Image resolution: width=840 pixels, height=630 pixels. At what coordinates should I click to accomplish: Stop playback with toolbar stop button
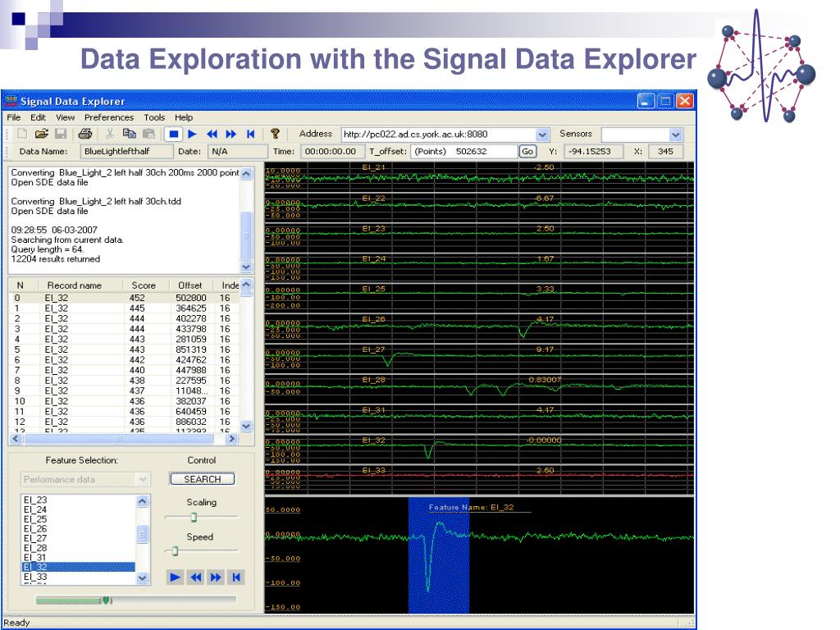(x=174, y=135)
